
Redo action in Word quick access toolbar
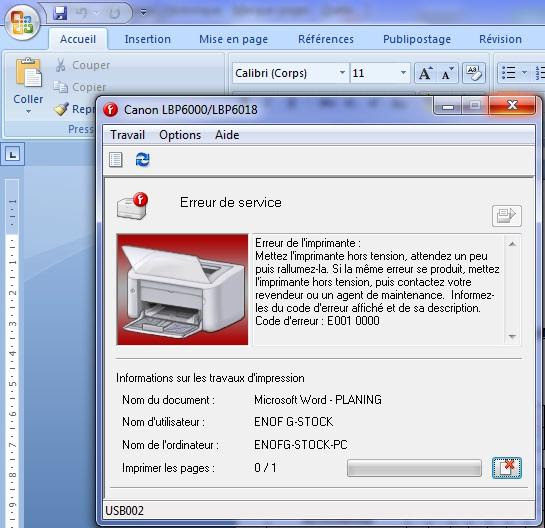[114, 13]
